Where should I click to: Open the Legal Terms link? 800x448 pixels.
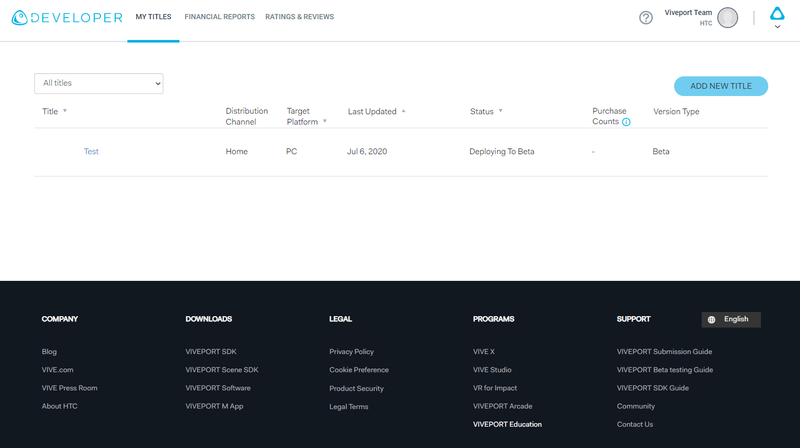click(x=348, y=407)
